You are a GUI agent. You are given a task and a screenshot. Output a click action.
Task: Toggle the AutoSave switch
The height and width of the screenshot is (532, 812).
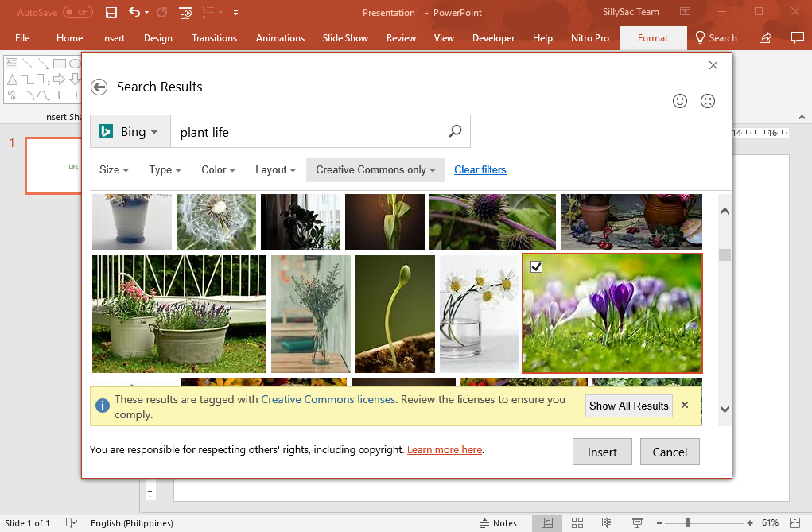coord(77,13)
